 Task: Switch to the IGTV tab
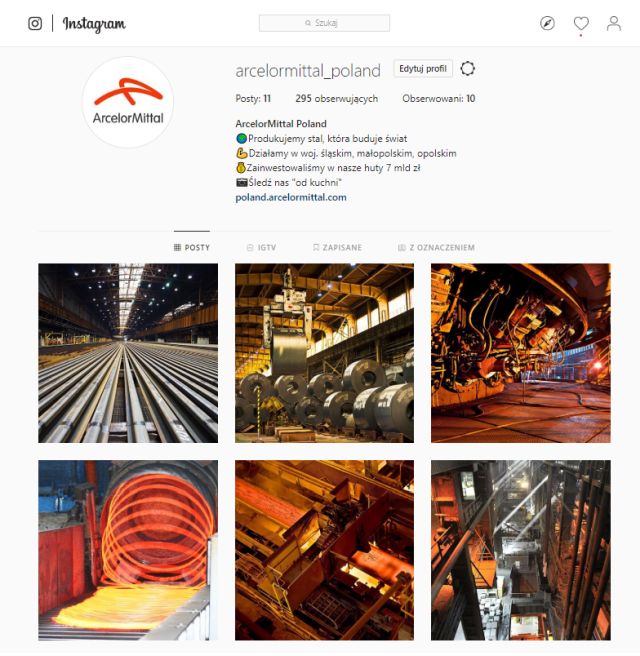click(x=261, y=248)
